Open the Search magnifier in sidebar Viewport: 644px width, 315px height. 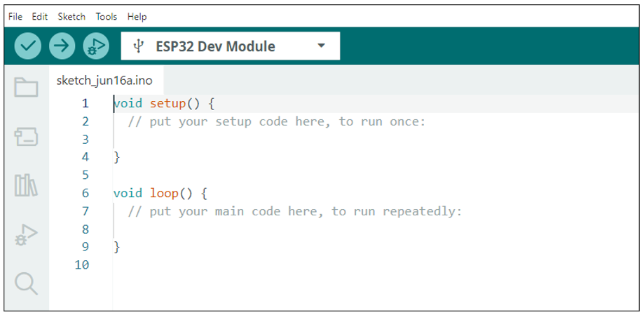[x=27, y=283]
